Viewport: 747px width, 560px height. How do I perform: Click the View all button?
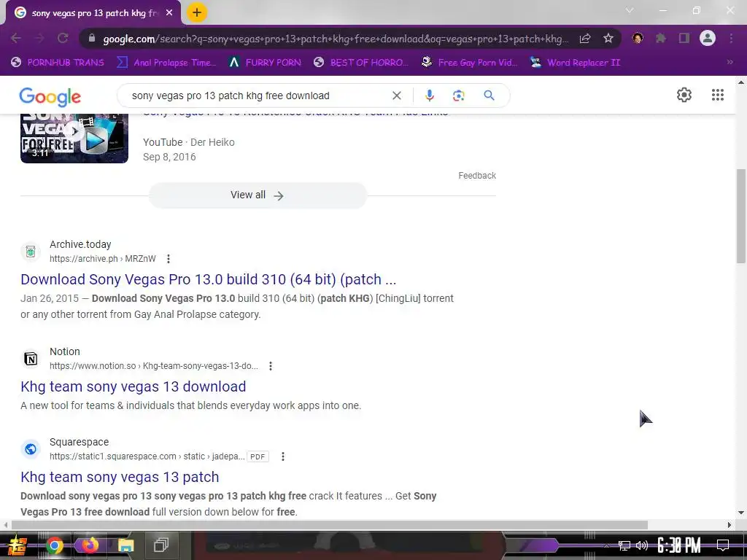[258, 195]
